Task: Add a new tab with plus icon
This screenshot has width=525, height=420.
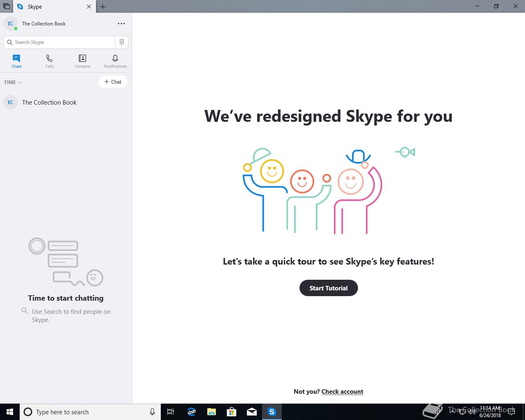Action: (103, 7)
